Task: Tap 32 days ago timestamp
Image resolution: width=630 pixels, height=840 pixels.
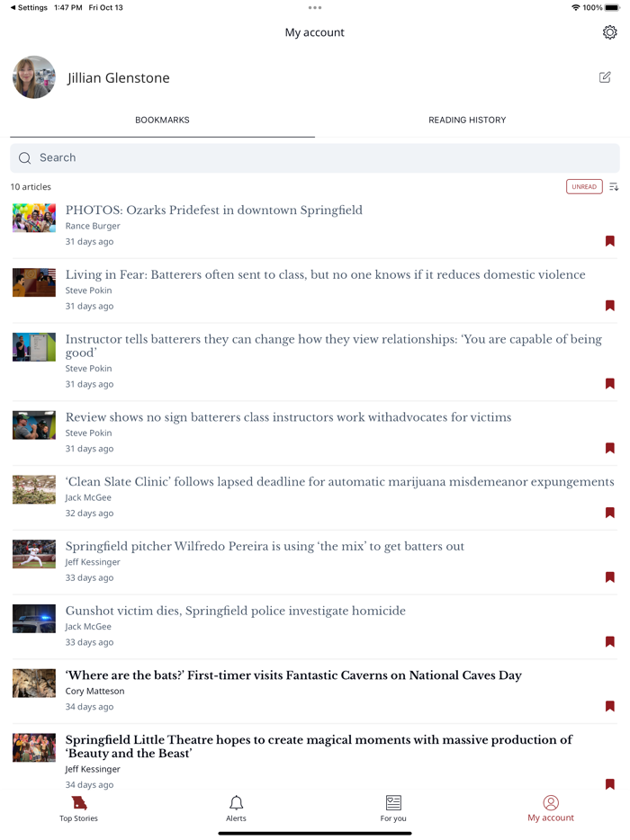Action: pyautogui.click(x=89, y=514)
